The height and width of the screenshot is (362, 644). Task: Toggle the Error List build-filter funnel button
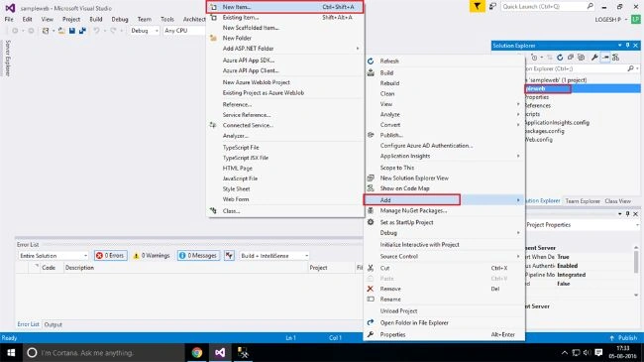click(x=229, y=256)
